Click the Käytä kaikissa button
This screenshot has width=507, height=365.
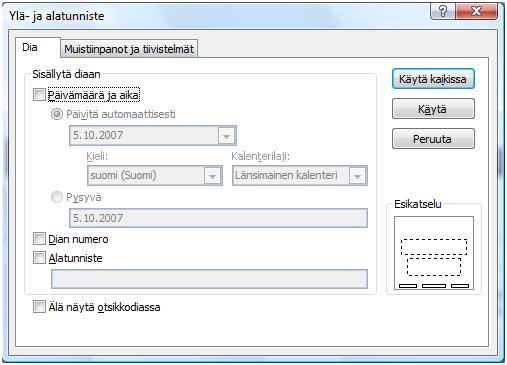[x=433, y=79]
